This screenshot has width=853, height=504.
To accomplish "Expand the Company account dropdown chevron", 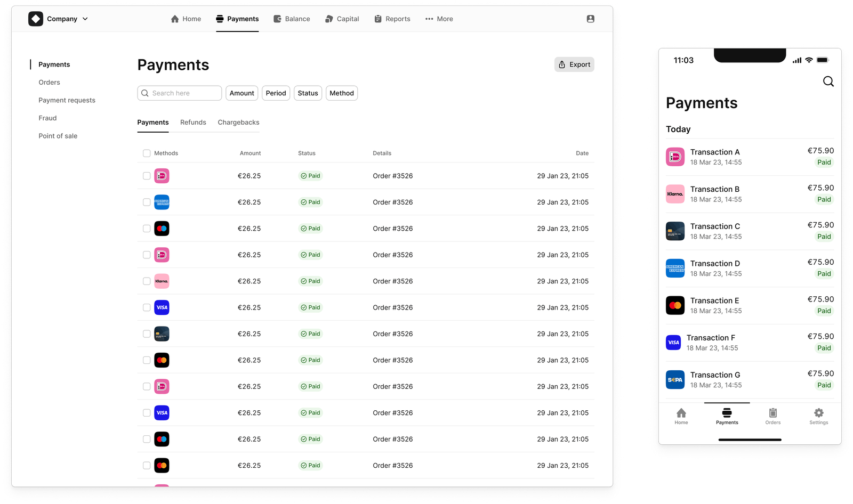I will click(x=85, y=19).
